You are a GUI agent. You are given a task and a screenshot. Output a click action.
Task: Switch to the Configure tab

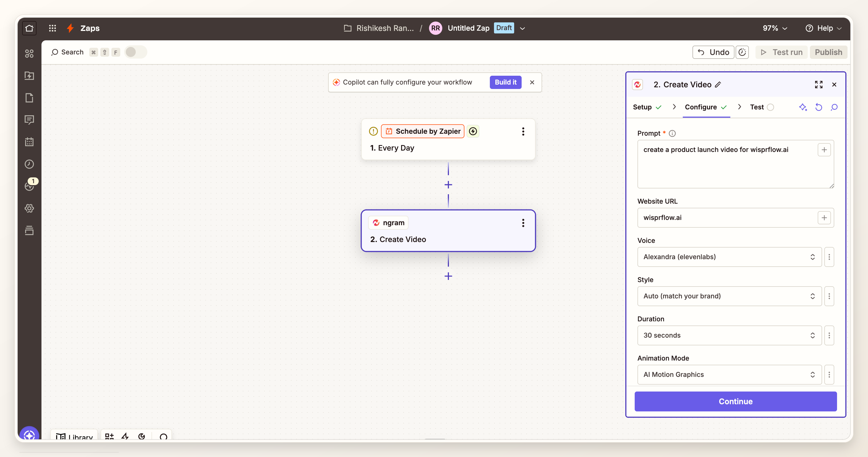coord(706,107)
